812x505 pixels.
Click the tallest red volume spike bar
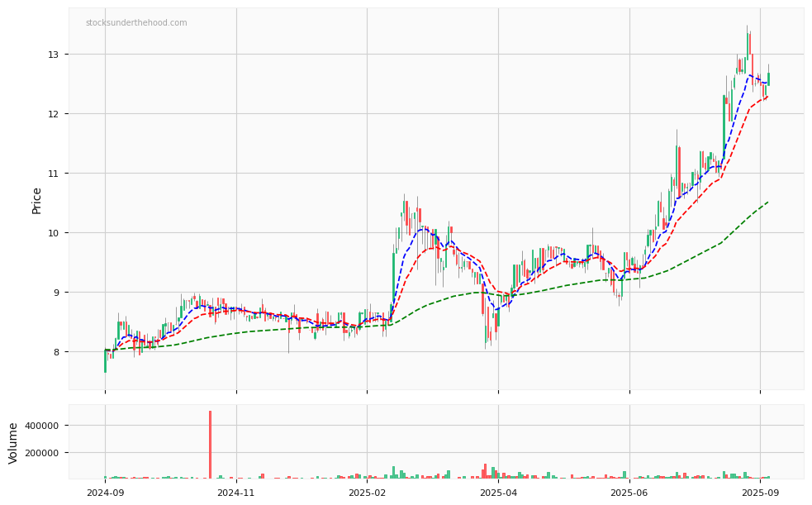click(211, 445)
